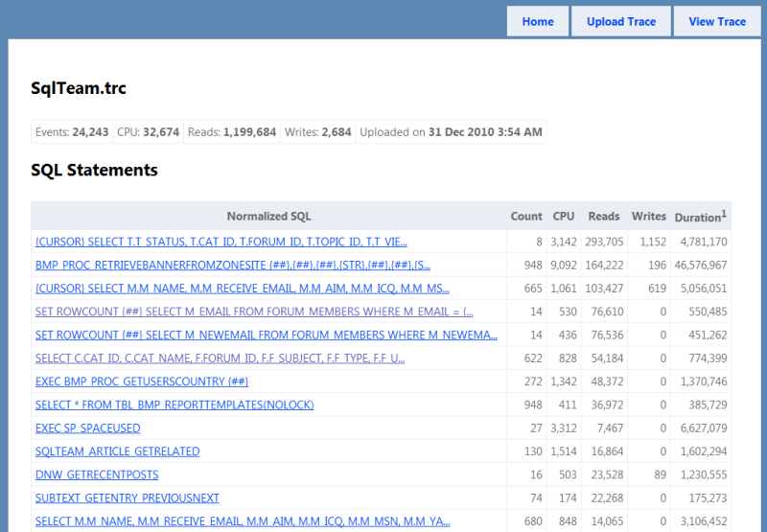Image resolution: width=767 pixels, height=532 pixels.
Task: Click the reads value 23,528
Action: [x=607, y=474]
